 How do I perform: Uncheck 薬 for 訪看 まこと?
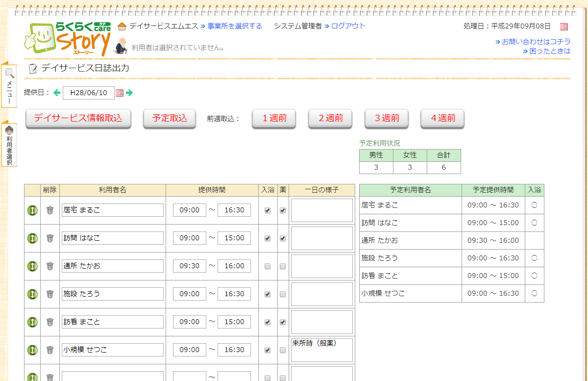pos(283,322)
